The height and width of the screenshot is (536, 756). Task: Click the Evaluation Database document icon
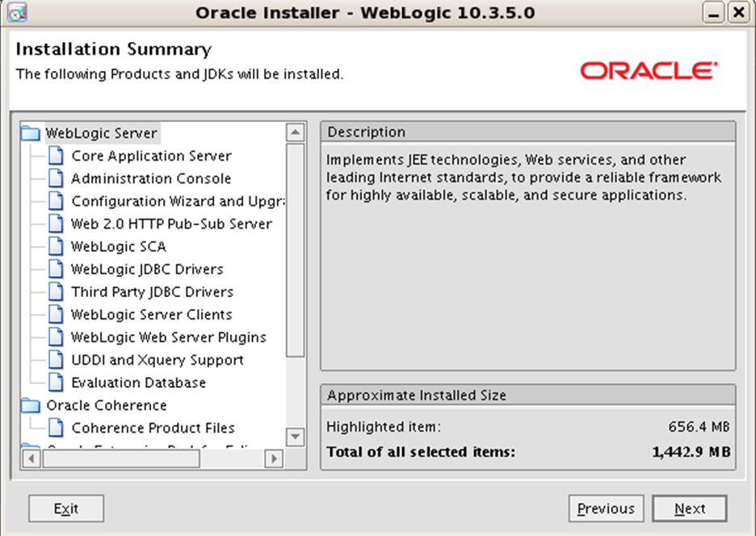click(56, 383)
